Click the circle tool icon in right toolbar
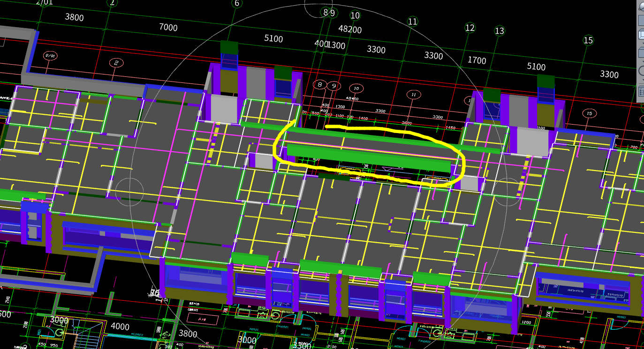Screen dimensions: 644x349 tap(641, 71)
